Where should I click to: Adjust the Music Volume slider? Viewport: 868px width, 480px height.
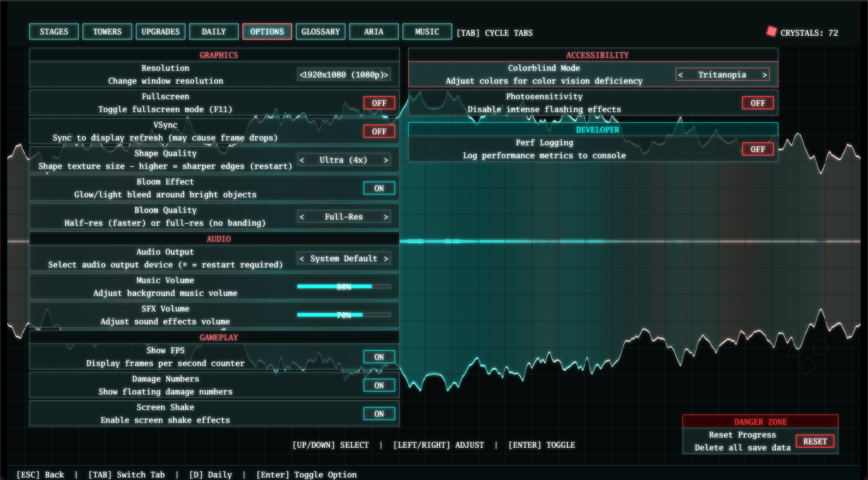pyautogui.click(x=344, y=286)
